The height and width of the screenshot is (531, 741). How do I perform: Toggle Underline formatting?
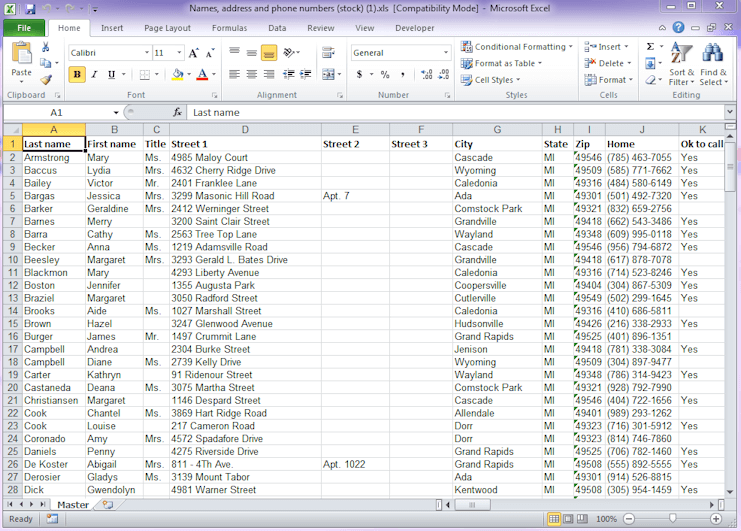click(112, 75)
